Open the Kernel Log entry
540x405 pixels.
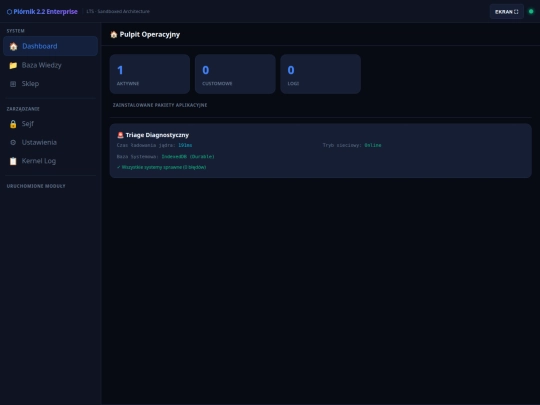(50, 161)
